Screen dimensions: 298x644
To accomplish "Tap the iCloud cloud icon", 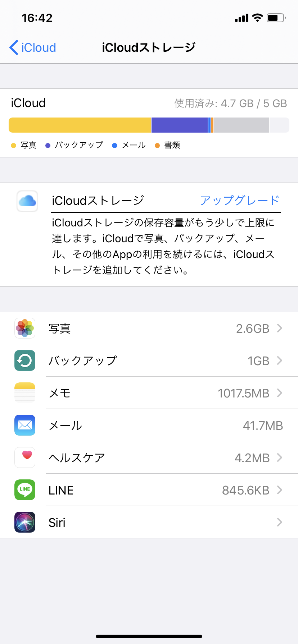I will click(x=27, y=201).
